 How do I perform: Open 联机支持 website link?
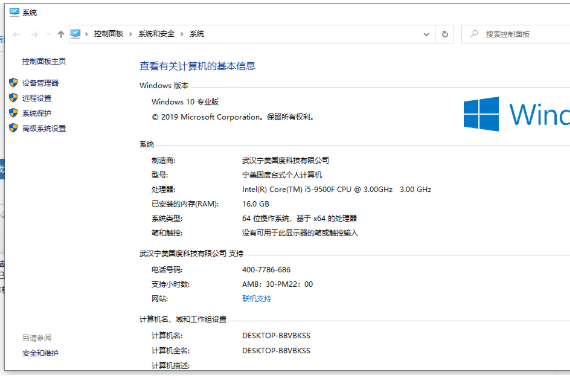(x=257, y=299)
